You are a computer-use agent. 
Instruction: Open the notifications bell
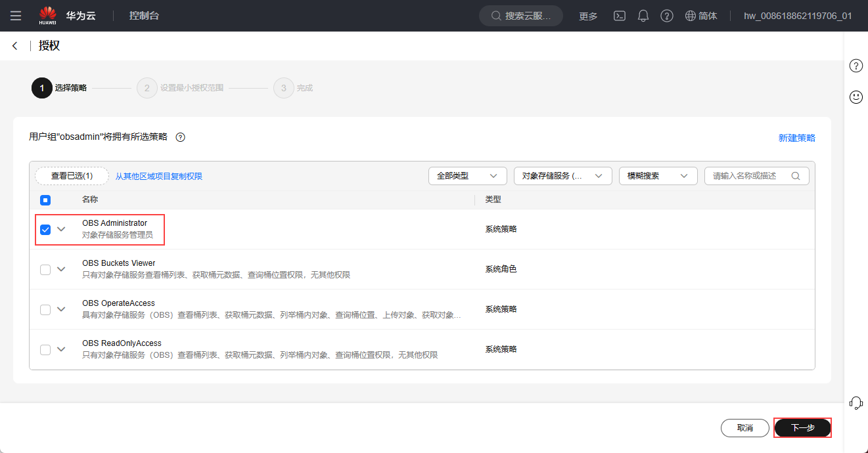[643, 16]
